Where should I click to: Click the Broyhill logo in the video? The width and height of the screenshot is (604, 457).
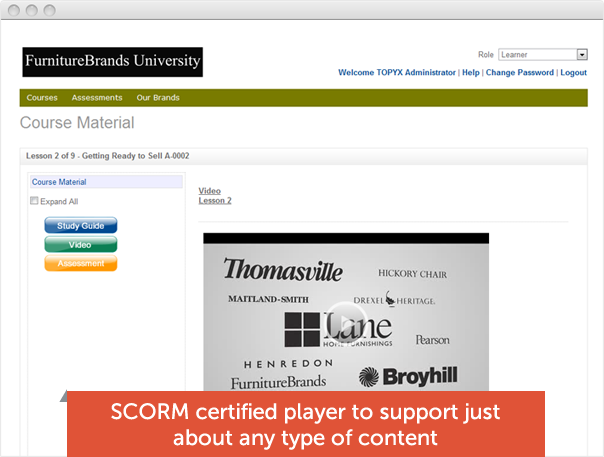tap(408, 376)
